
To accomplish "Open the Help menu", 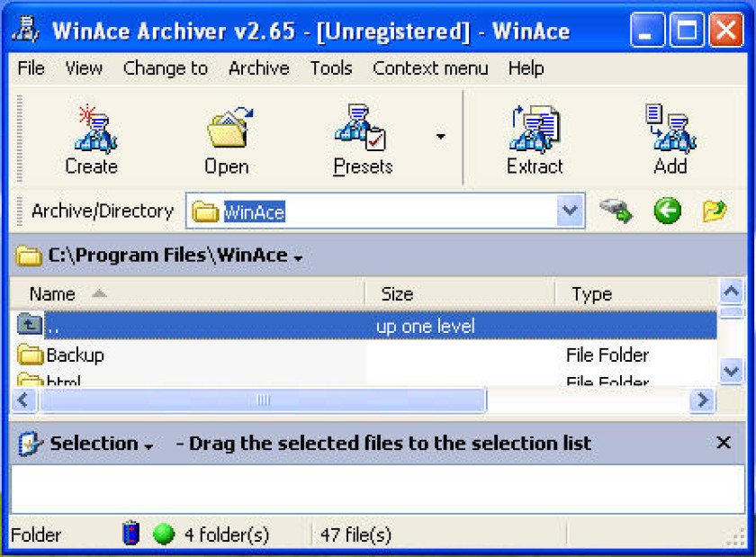I will tap(526, 68).
